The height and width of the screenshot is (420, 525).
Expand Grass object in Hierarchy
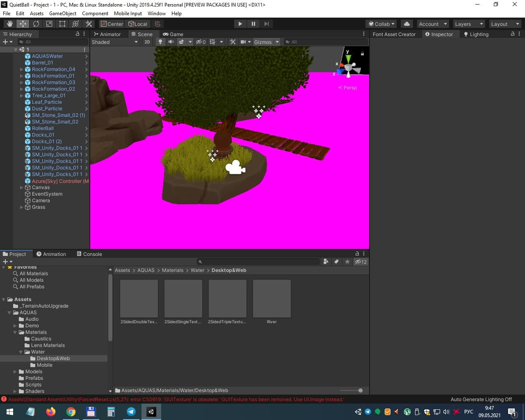click(22, 207)
